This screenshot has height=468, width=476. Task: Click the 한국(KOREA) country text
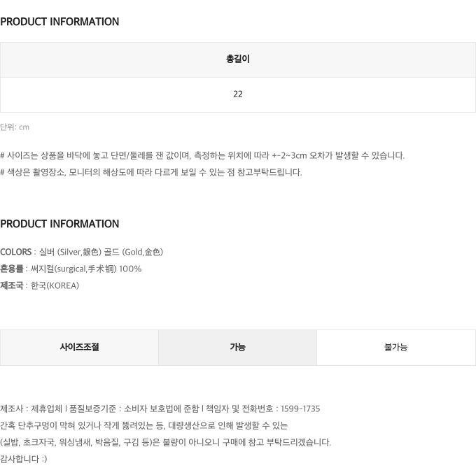pyautogui.click(x=55, y=285)
